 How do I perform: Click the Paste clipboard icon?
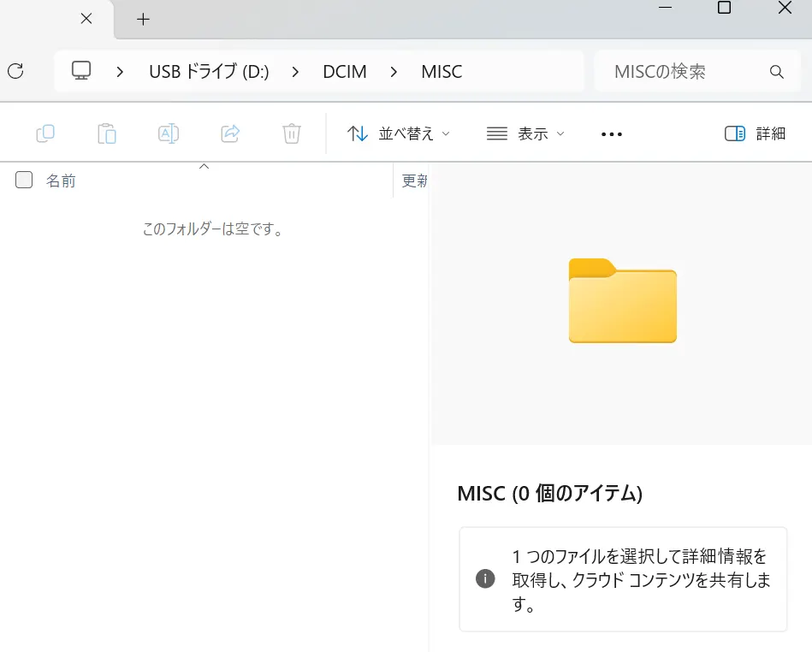(x=107, y=133)
